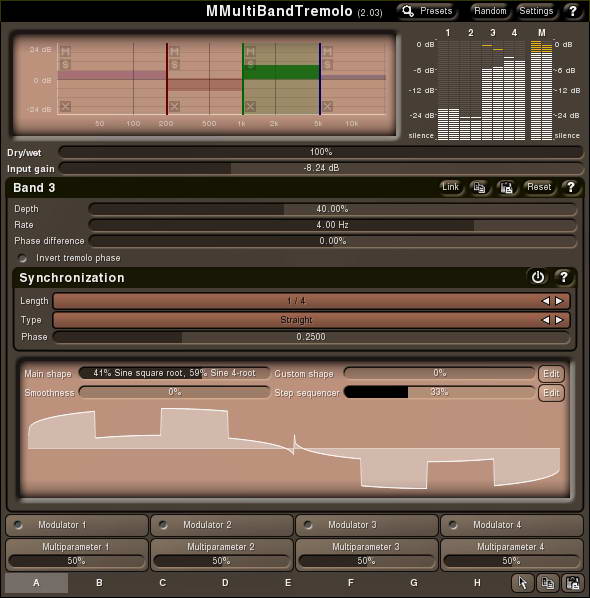Enable Modulator 1
The width and height of the screenshot is (590, 598).
click(18, 525)
